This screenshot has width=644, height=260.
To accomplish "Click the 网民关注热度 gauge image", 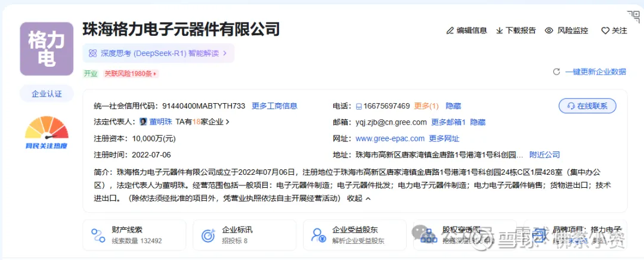I will pyautogui.click(x=47, y=132).
